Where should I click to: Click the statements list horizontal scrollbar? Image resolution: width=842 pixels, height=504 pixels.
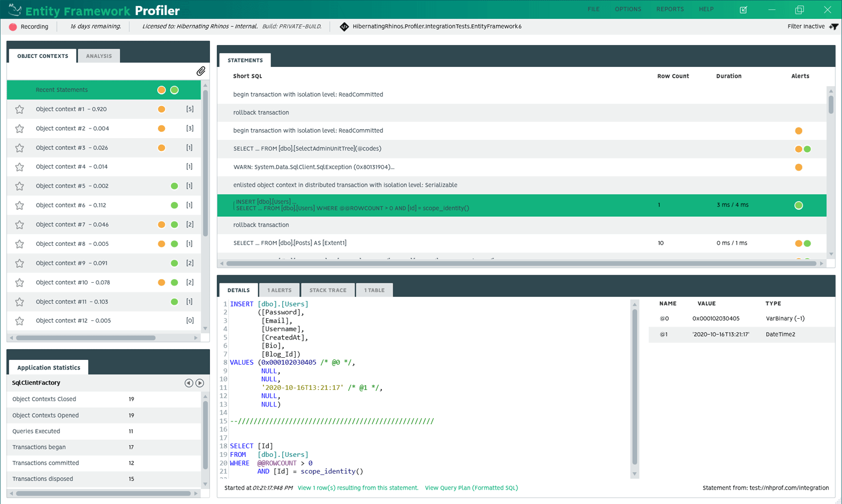tap(521, 264)
